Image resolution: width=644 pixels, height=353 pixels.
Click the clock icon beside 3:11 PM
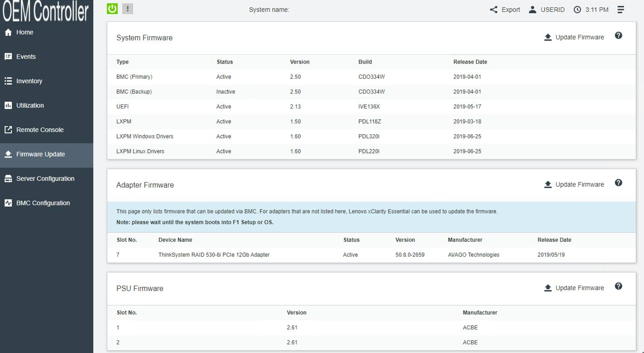coord(577,9)
